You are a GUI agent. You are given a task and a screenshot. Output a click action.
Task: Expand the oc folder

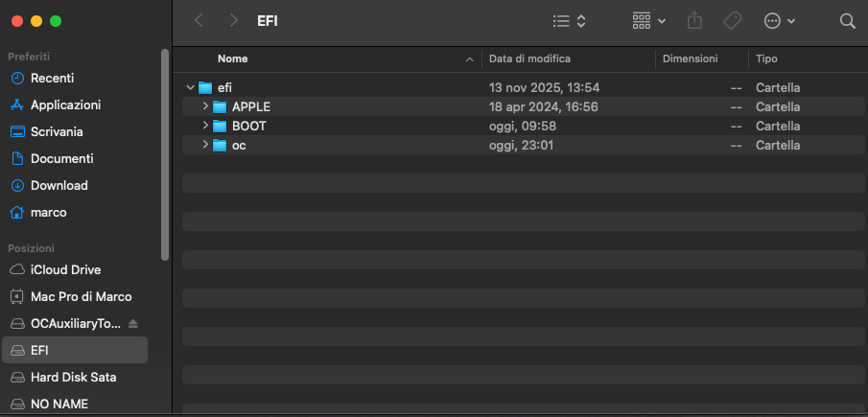[205, 145]
